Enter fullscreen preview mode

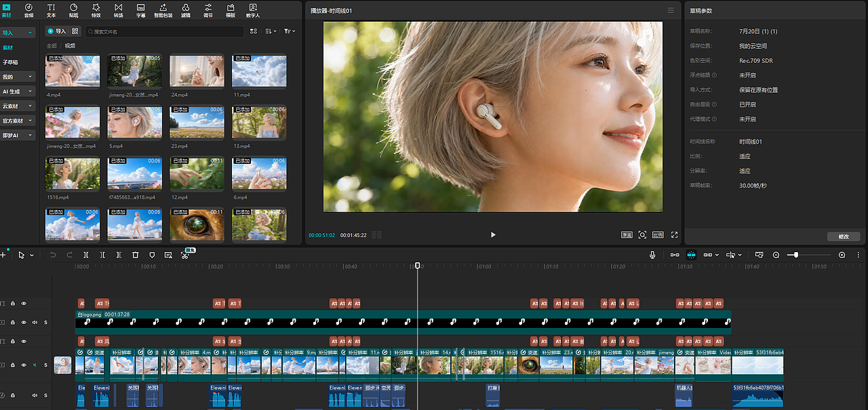click(674, 234)
